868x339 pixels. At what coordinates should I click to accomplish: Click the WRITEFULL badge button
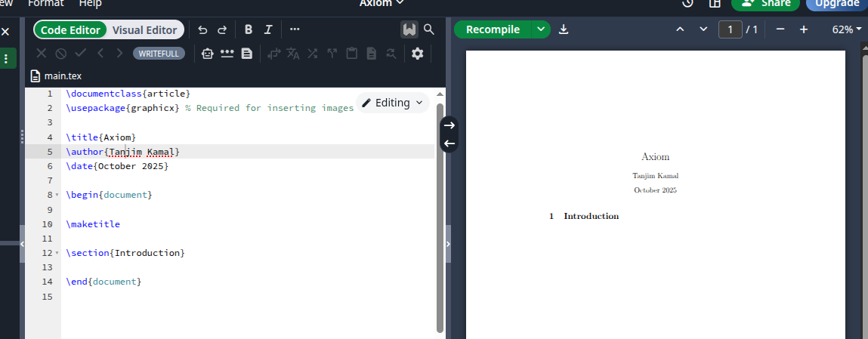click(159, 54)
